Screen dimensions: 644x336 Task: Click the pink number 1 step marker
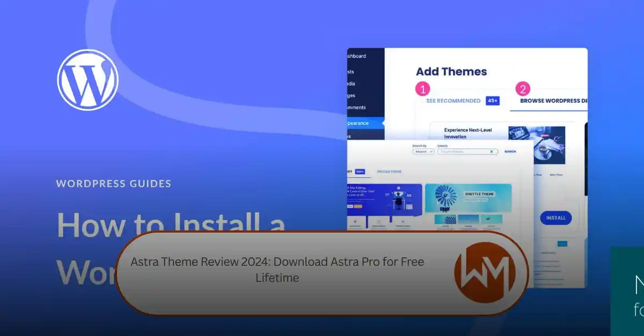click(423, 88)
